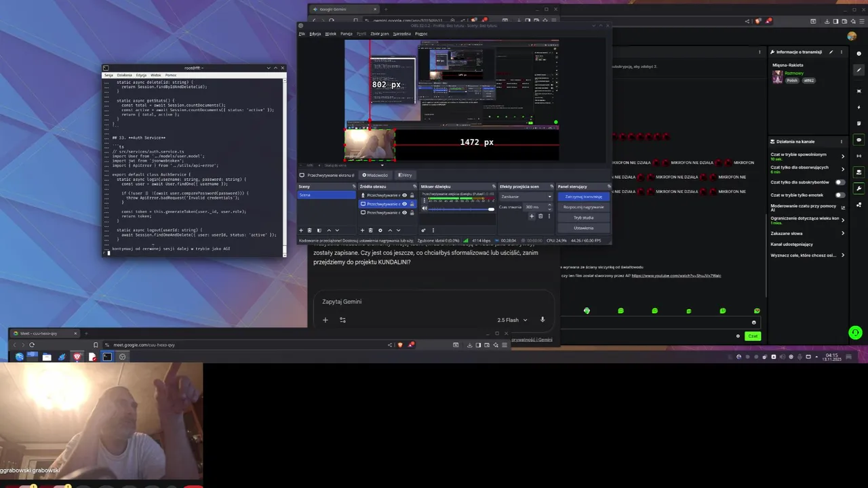Increase Czas trwania transition duration stepper

(550, 205)
